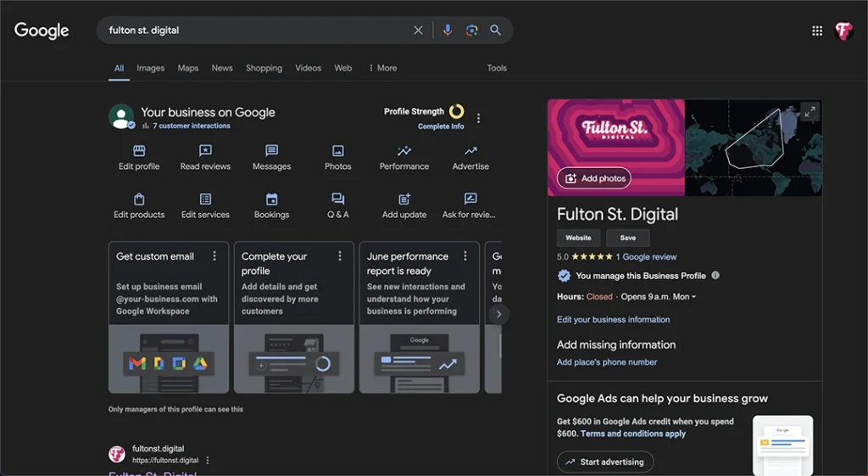
Task: Open the Google apps grid
Action: [817, 31]
